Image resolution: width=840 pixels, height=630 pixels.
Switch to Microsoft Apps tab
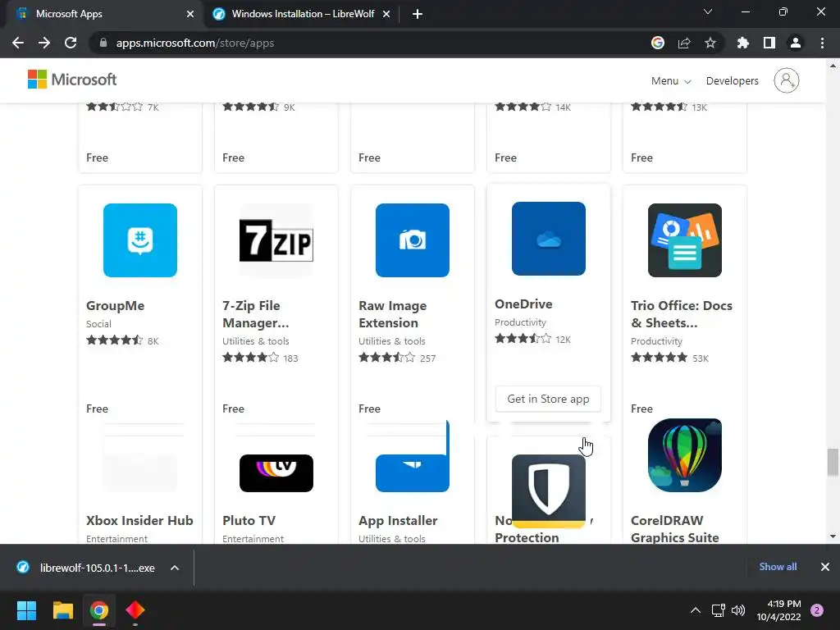pos(102,14)
